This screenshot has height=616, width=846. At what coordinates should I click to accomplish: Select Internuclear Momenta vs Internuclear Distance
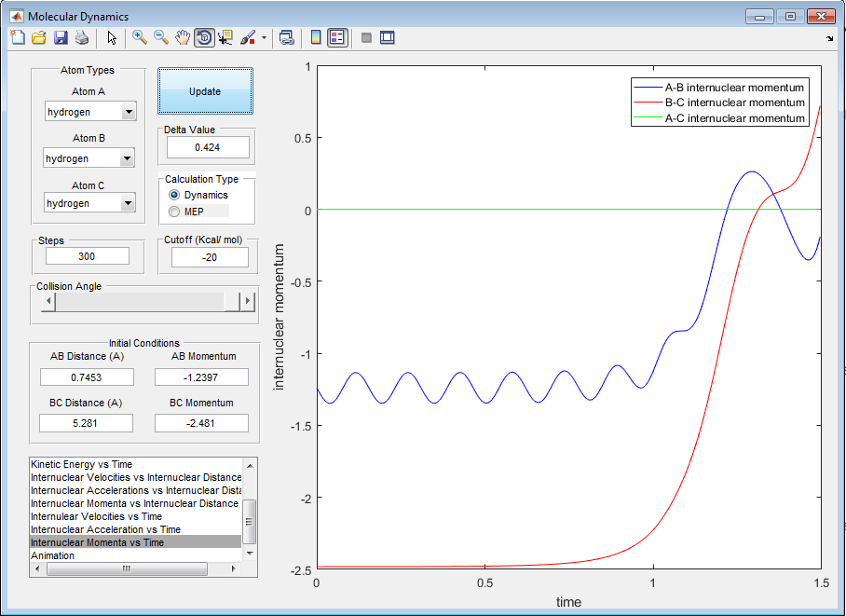[x=134, y=503]
